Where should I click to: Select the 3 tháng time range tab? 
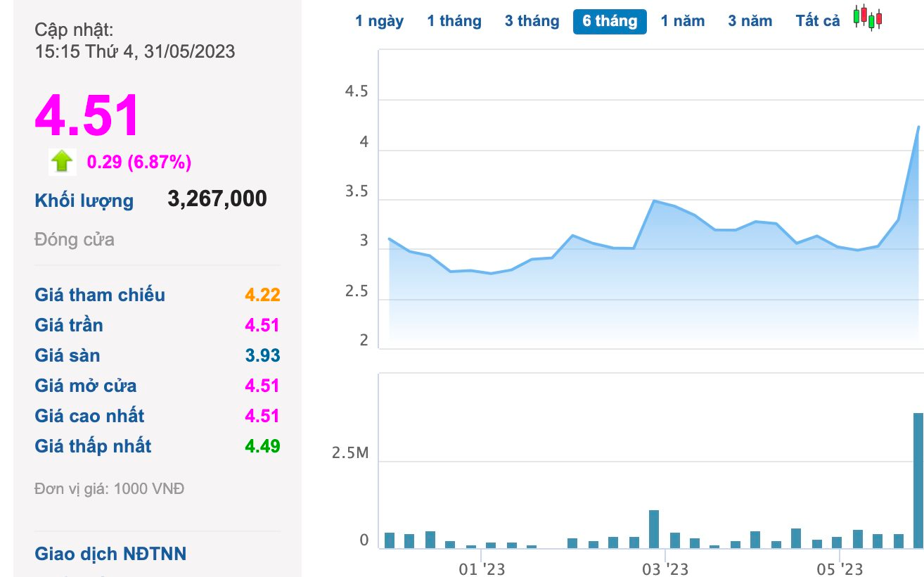click(x=532, y=21)
